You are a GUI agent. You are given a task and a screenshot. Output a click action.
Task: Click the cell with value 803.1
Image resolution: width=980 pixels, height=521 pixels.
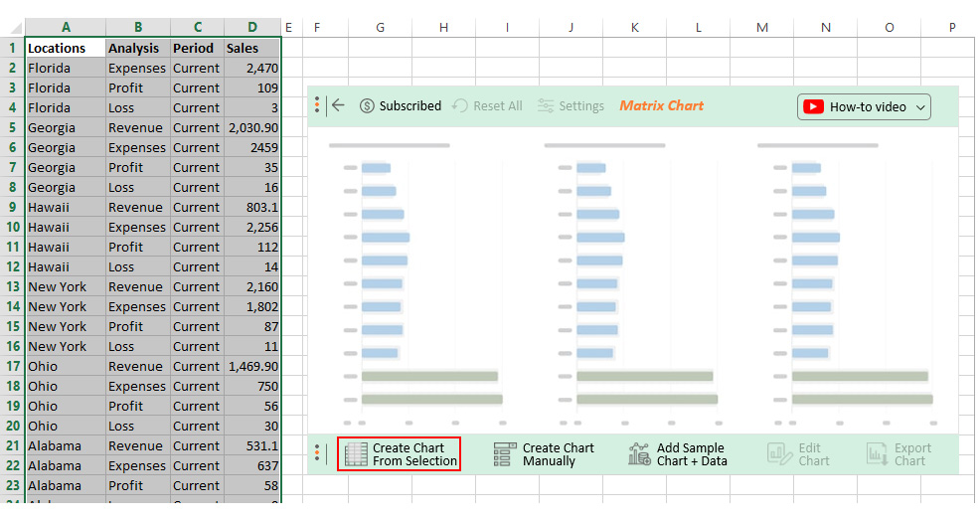(252, 207)
